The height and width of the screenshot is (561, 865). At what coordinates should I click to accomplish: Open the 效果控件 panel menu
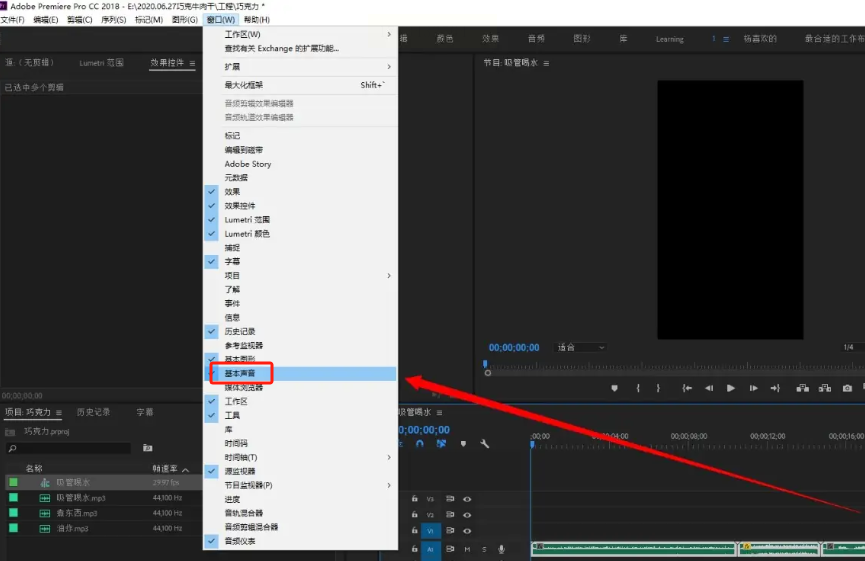[192, 63]
